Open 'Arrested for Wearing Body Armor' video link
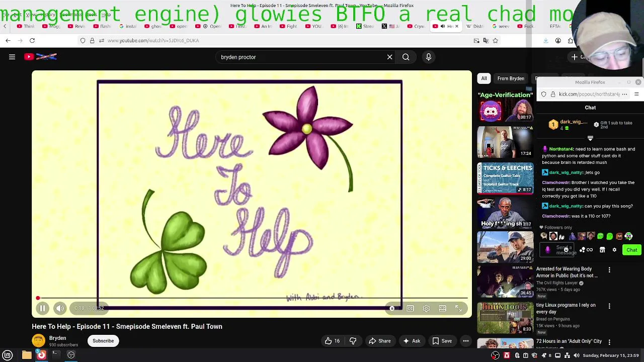Screen dimensions: 644x362 [x=567, y=272]
